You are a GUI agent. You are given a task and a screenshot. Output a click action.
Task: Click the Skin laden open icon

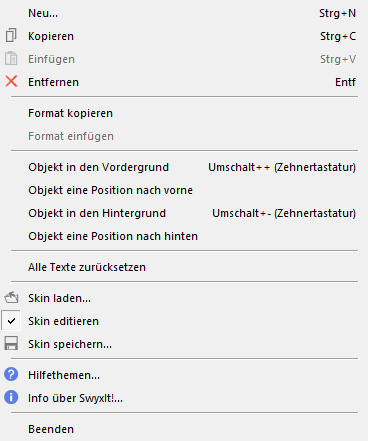click(11, 297)
